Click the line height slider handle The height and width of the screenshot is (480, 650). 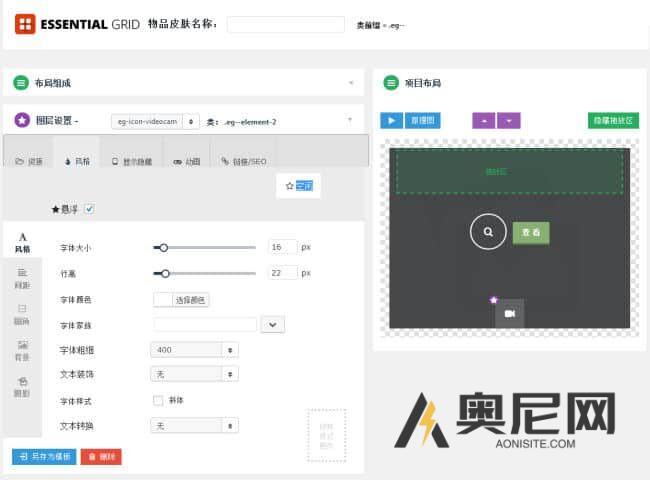pos(165,274)
